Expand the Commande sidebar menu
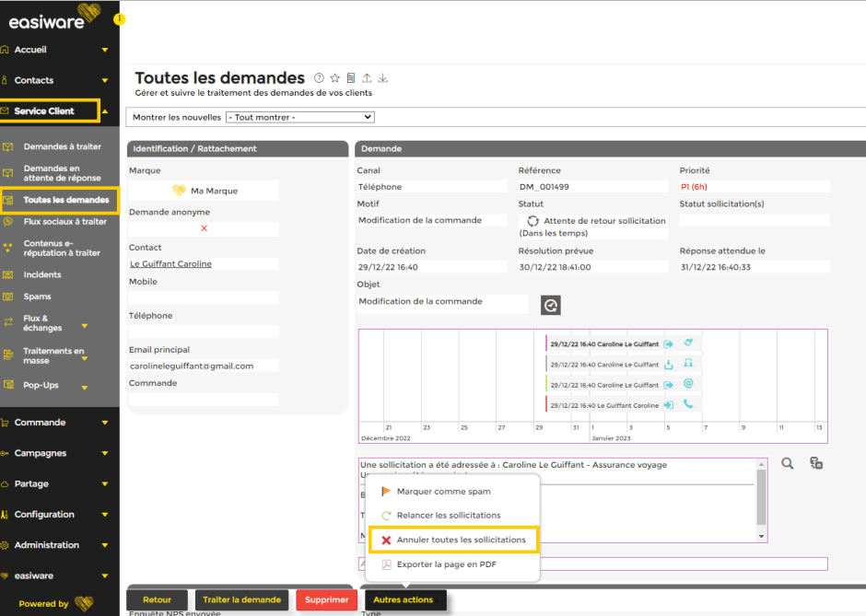 tap(59, 423)
